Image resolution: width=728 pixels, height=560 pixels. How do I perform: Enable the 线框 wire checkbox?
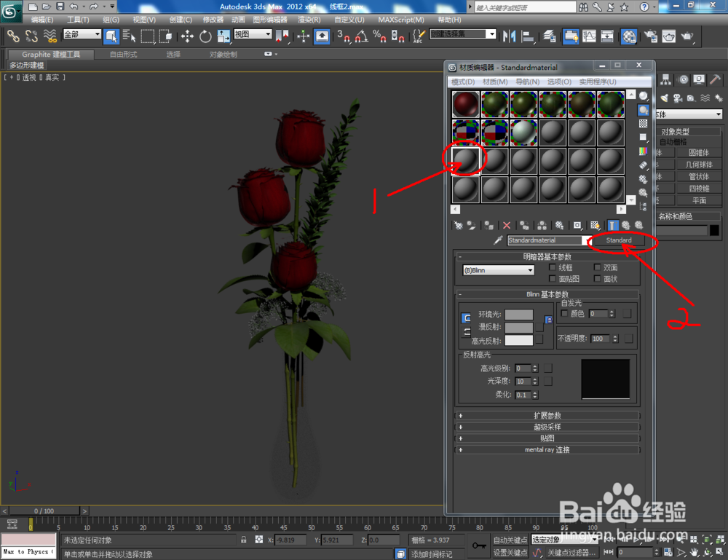pyautogui.click(x=552, y=267)
